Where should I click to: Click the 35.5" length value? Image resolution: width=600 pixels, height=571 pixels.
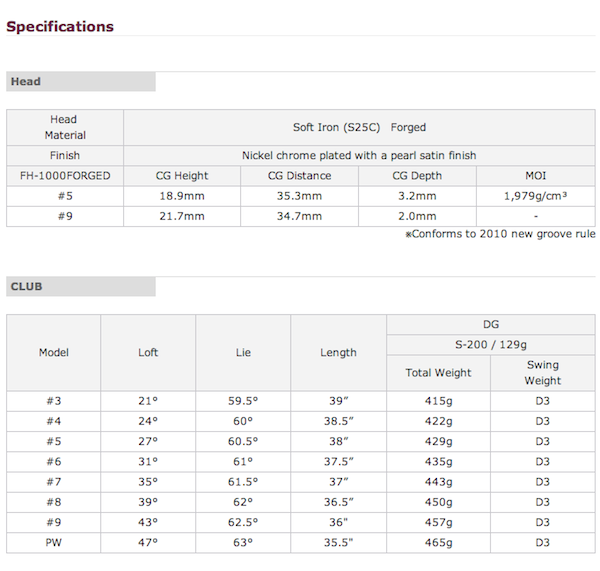point(338,543)
